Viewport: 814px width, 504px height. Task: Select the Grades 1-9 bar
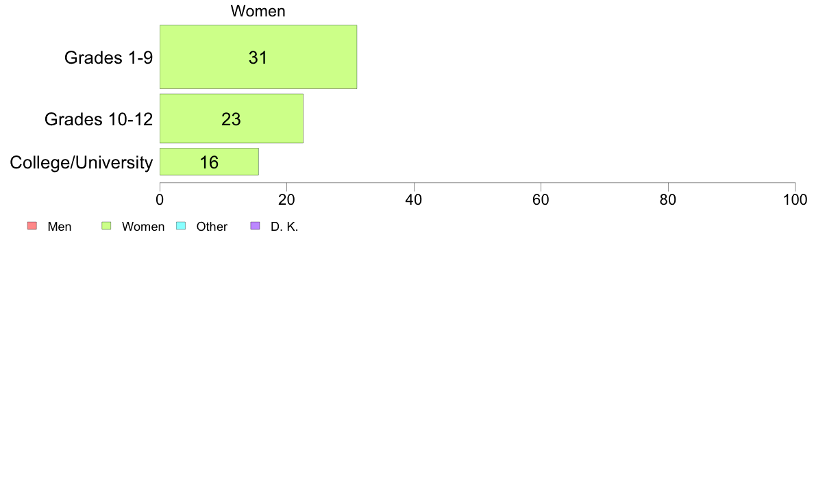pos(258,57)
